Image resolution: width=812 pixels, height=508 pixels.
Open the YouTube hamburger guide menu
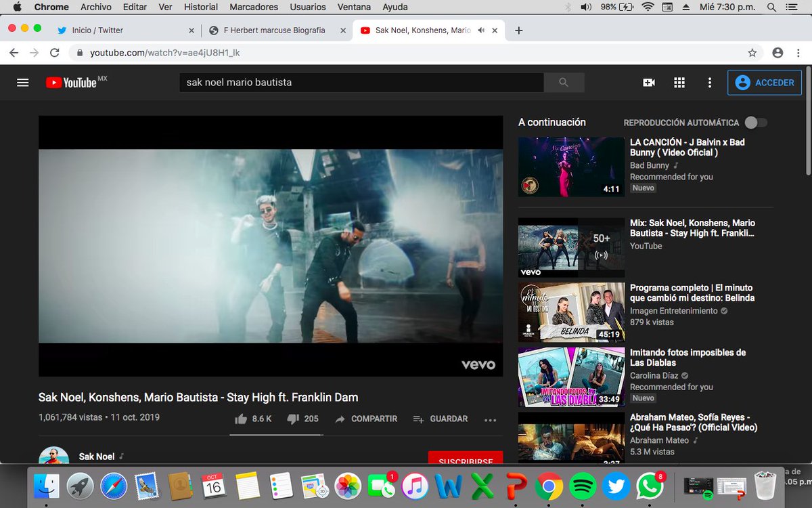point(23,83)
